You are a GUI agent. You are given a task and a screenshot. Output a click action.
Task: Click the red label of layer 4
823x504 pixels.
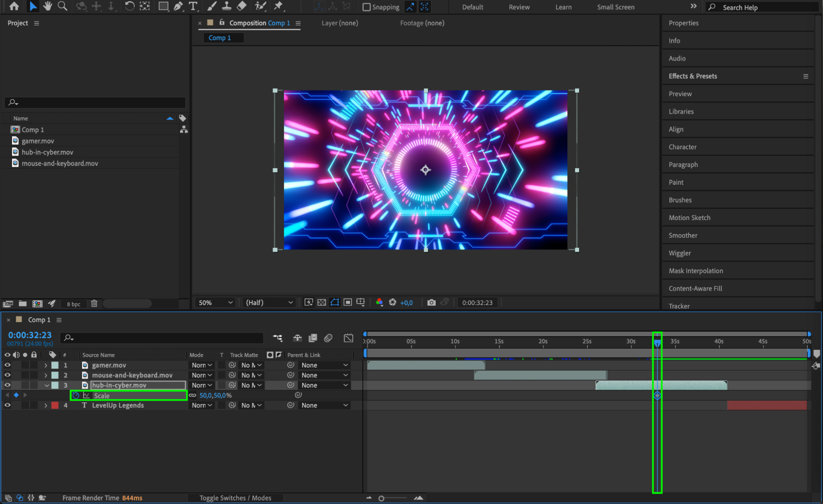(x=55, y=405)
